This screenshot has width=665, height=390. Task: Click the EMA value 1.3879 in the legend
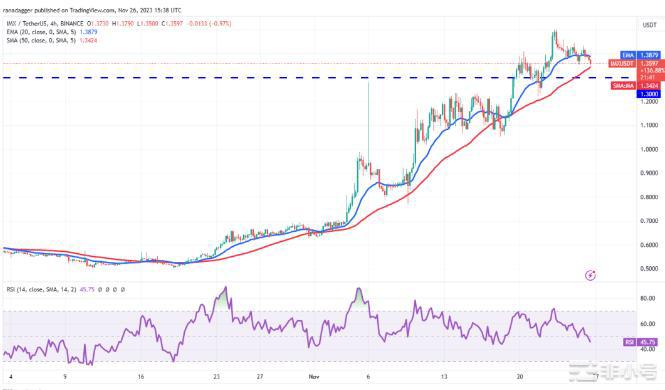[x=89, y=32]
